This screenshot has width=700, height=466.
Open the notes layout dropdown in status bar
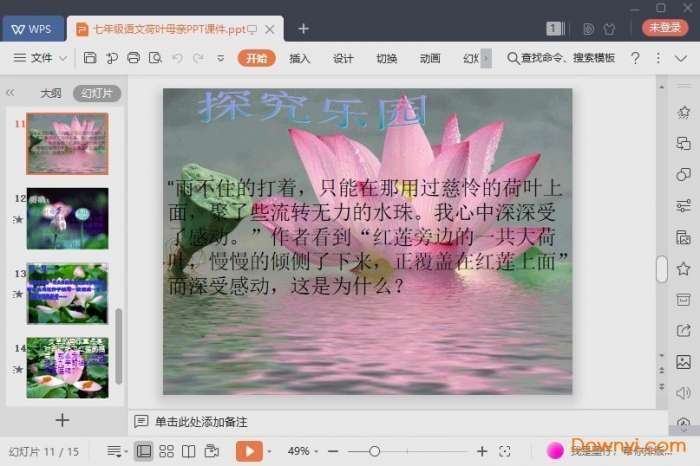click(x=117, y=451)
